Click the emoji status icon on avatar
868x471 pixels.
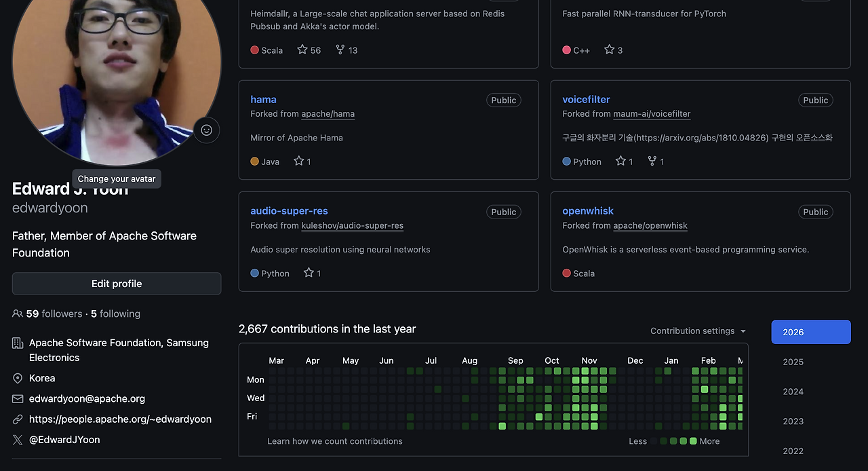(207, 130)
